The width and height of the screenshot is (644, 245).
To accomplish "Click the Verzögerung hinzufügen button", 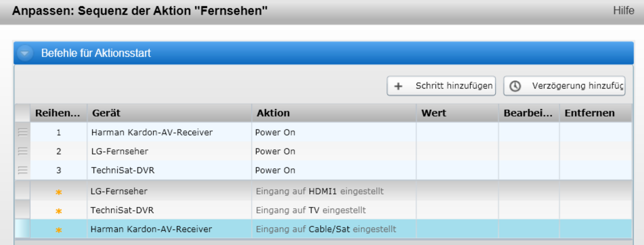I will [x=564, y=86].
